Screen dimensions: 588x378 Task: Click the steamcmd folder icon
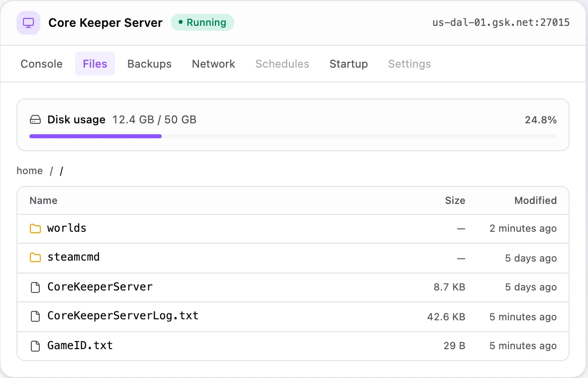tap(35, 257)
